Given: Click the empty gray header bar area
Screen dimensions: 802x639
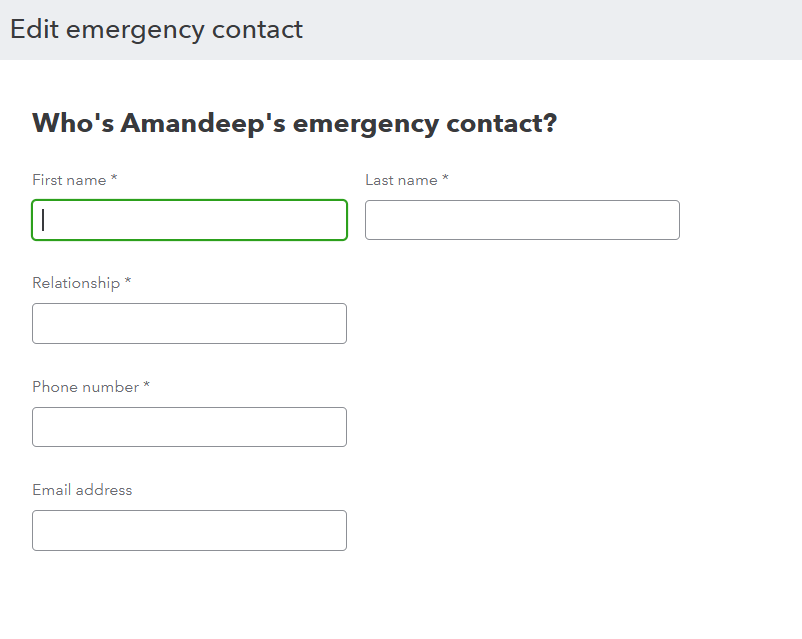Looking at the screenshot, I should 560,29.
